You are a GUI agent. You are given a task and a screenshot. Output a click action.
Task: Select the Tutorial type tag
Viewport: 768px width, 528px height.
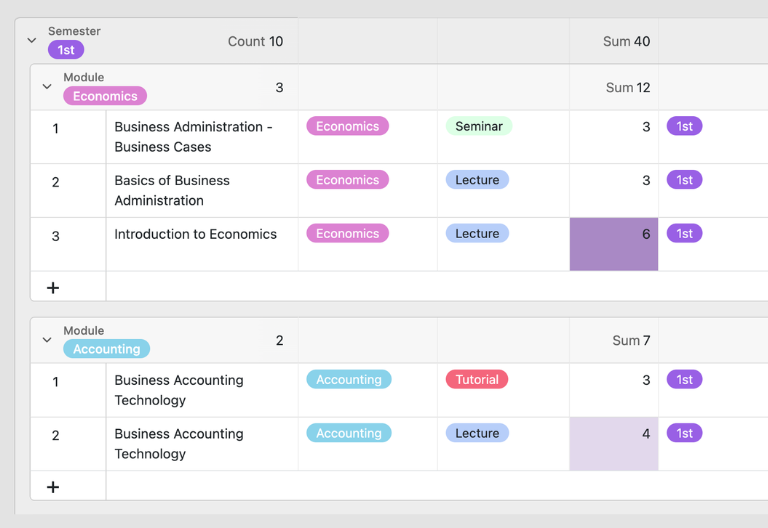[x=477, y=380]
